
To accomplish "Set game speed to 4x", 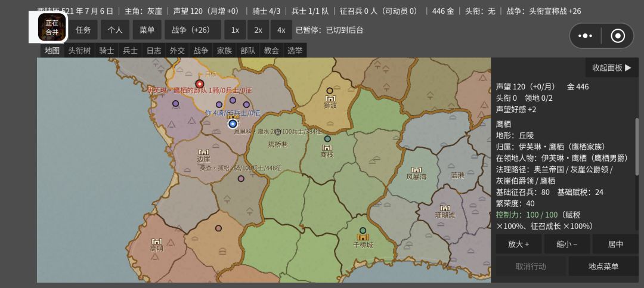I will (x=281, y=30).
